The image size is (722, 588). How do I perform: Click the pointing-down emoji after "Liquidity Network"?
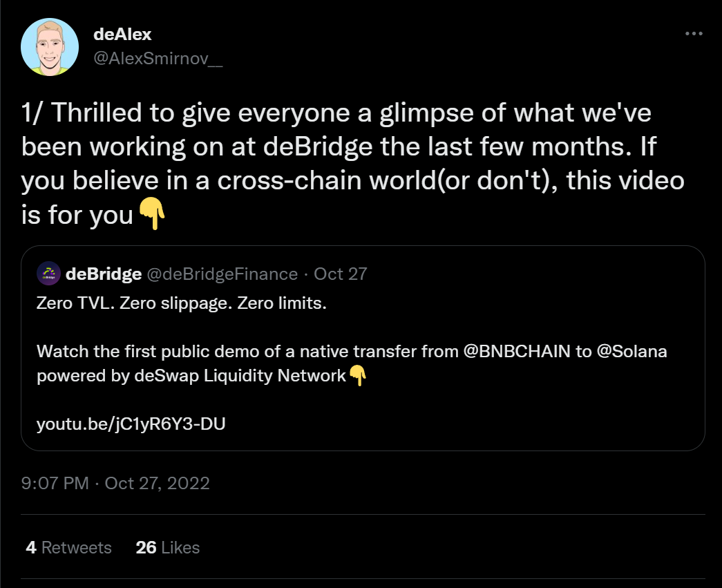[x=357, y=376]
